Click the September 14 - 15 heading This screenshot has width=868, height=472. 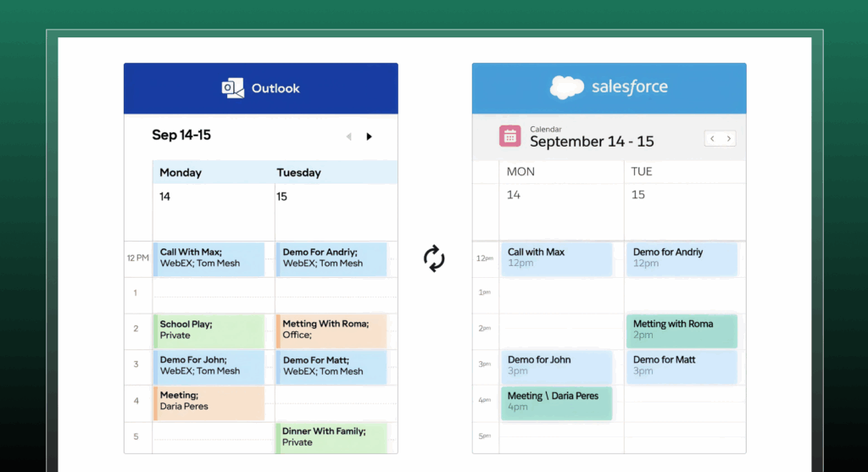592,142
